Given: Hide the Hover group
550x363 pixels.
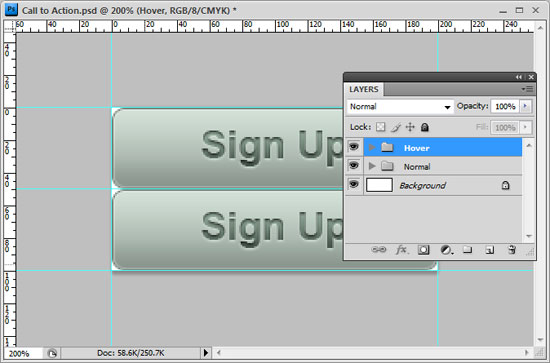Looking at the screenshot, I should 354,147.
